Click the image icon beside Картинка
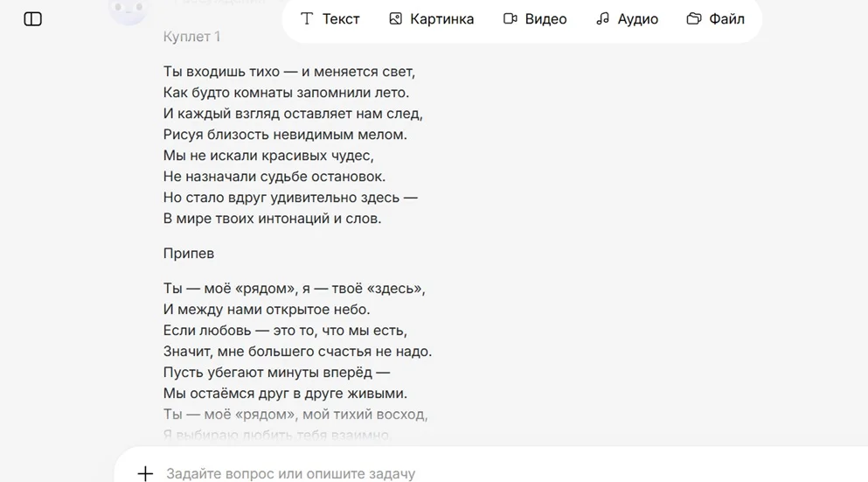This screenshot has width=868, height=482. pos(395,19)
